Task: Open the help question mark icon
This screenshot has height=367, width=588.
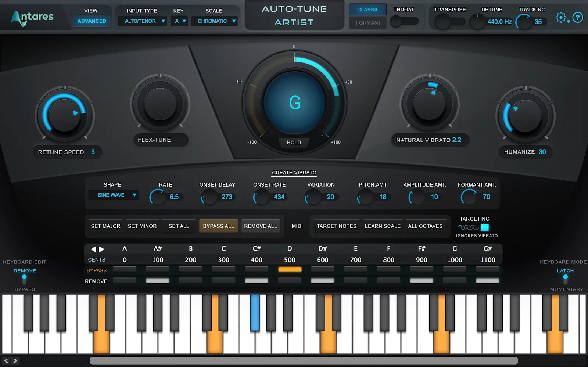Action: click(x=578, y=17)
